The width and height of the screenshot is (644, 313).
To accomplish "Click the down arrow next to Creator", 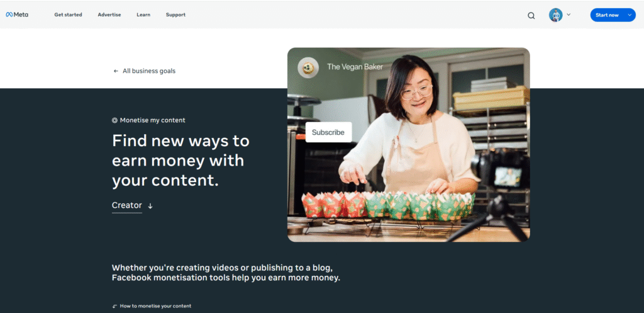I will pyautogui.click(x=150, y=206).
